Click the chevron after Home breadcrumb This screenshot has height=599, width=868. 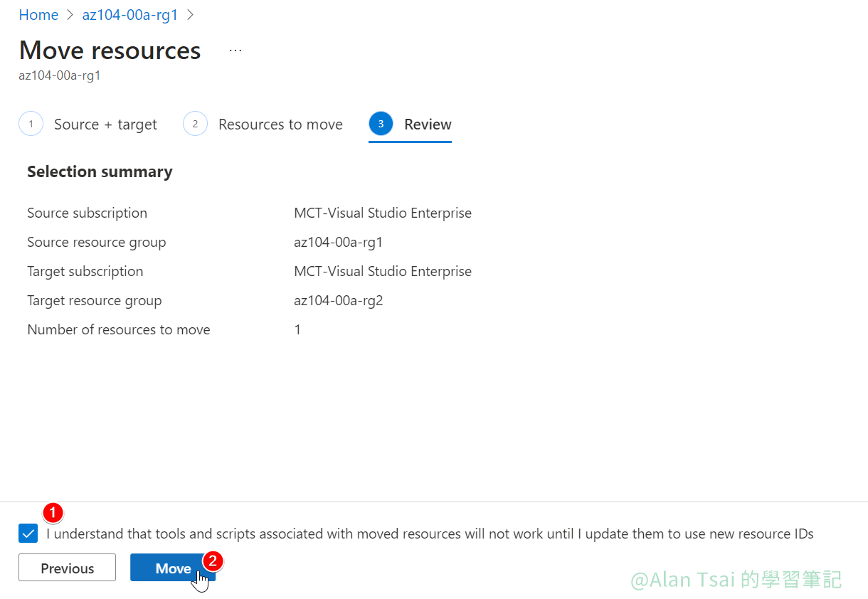(70, 15)
